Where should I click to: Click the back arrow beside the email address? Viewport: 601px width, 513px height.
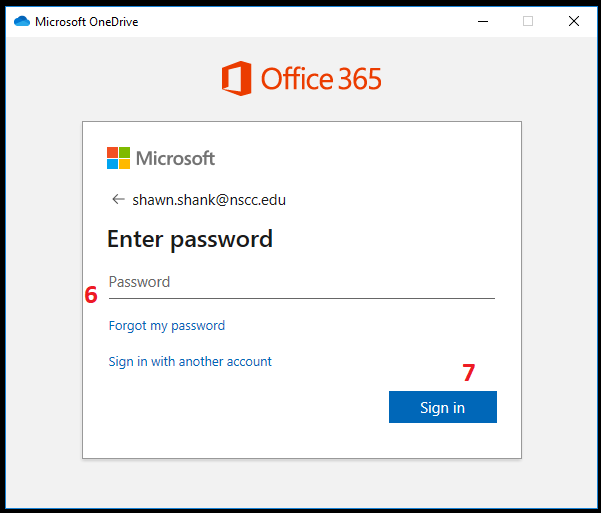coord(118,199)
